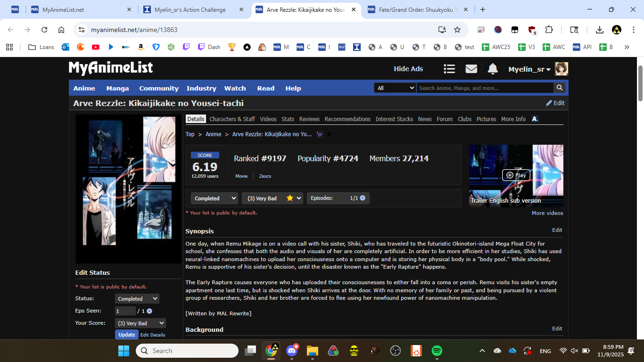Screen dimensions: 644x362
Task: Click the page vertical scrollbar
Action: [640, 83]
